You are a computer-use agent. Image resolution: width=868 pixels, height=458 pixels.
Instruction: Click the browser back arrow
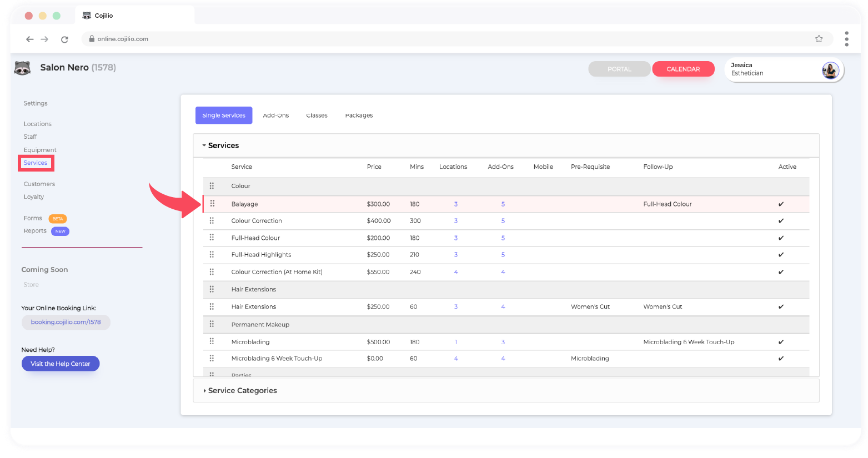click(x=30, y=39)
